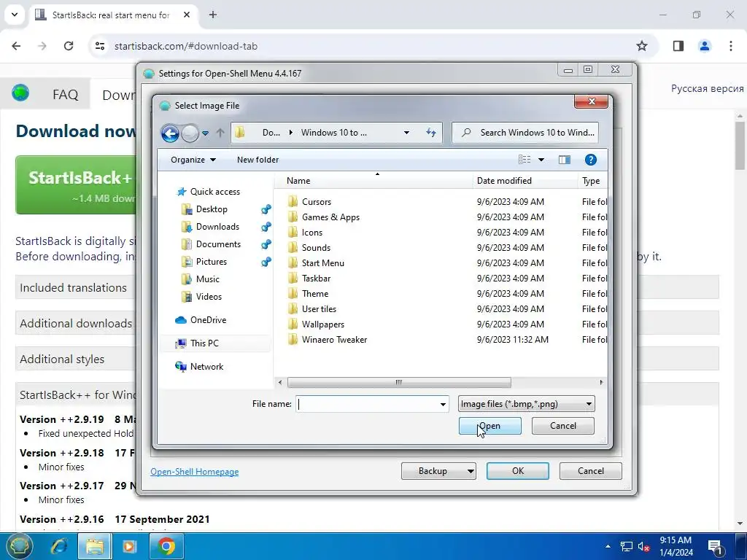Image resolution: width=747 pixels, height=560 pixels.
Task: View site information icon in address bar
Action: coord(100,46)
